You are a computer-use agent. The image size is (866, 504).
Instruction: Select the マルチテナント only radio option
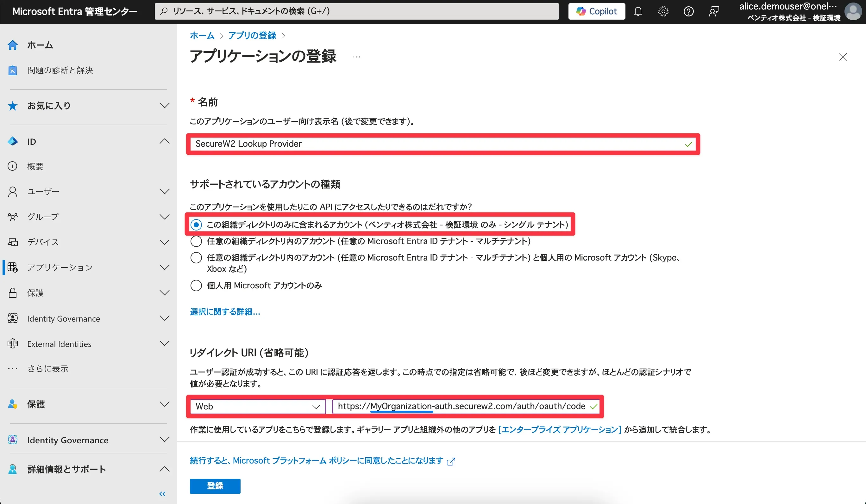click(x=196, y=241)
